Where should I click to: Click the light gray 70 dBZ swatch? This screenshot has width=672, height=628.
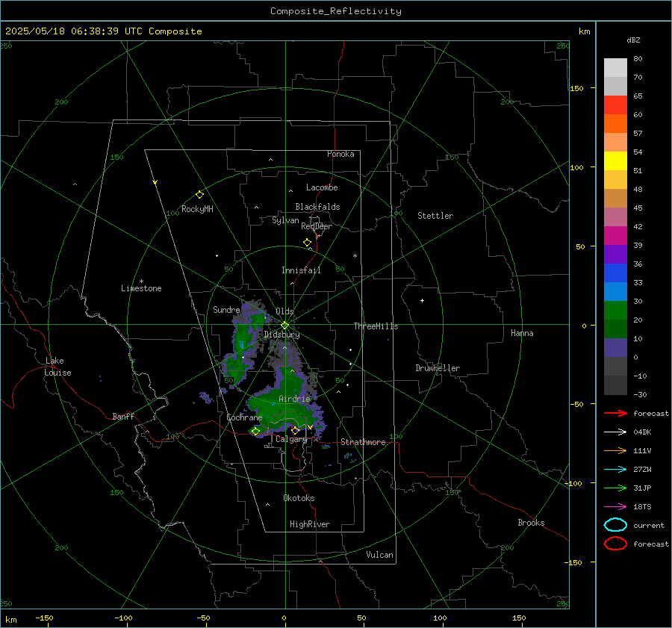(615, 68)
